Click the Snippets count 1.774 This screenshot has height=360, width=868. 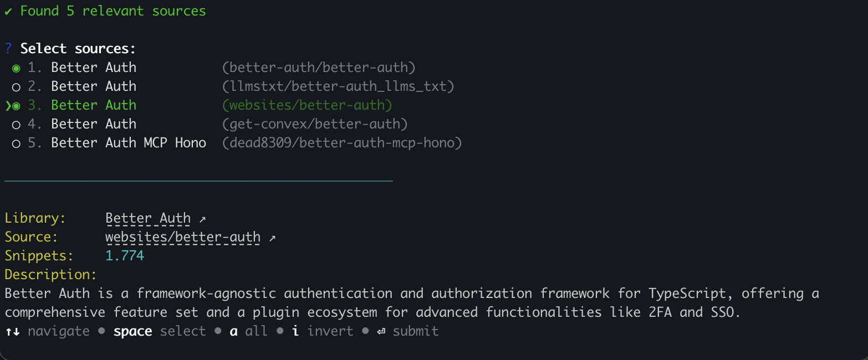click(124, 255)
